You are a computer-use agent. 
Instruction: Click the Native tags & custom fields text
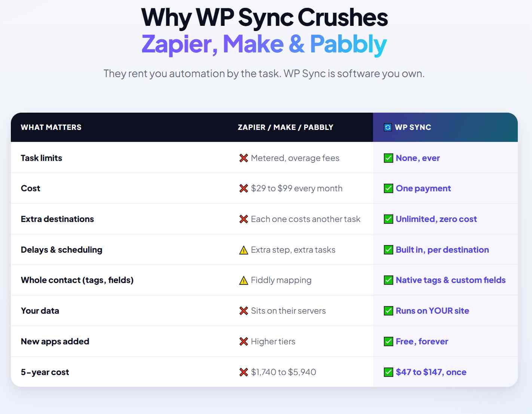tap(451, 280)
